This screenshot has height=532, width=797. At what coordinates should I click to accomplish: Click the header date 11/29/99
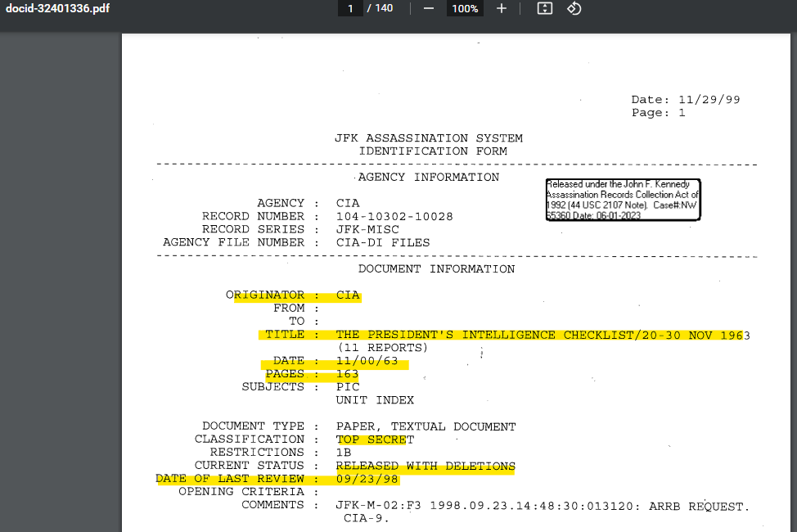(709, 100)
